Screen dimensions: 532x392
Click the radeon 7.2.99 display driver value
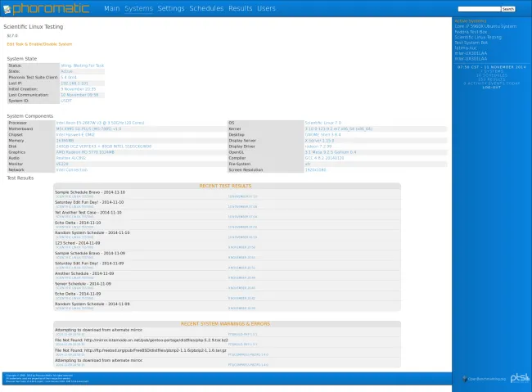(318, 146)
